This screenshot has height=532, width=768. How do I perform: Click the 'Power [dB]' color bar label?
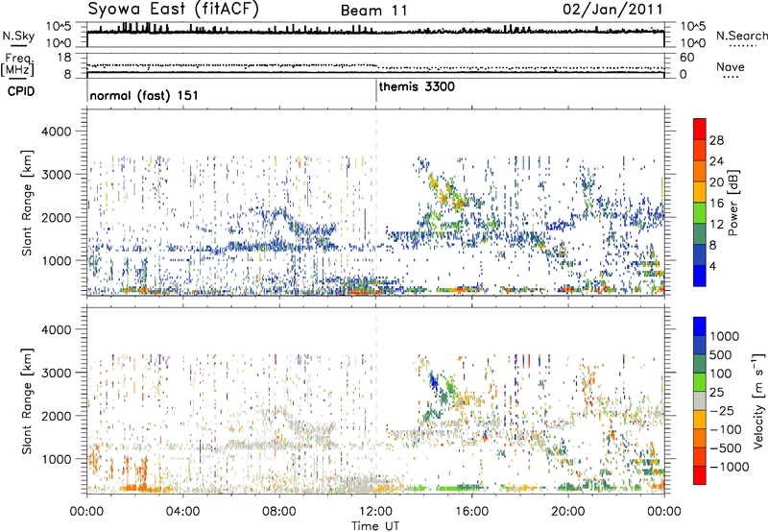[732, 203]
